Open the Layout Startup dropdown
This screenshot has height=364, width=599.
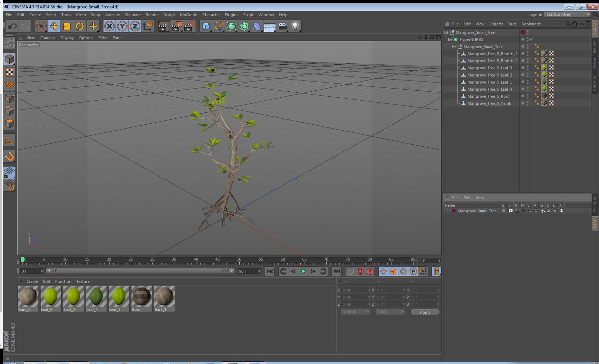point(567,14)
